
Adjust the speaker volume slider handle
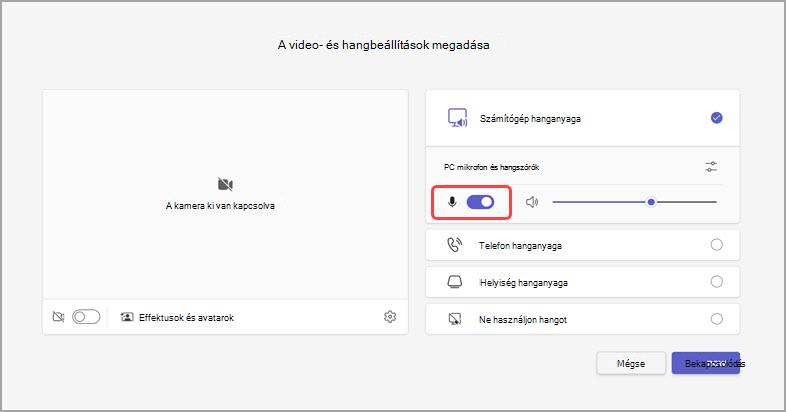pos(651,202)
